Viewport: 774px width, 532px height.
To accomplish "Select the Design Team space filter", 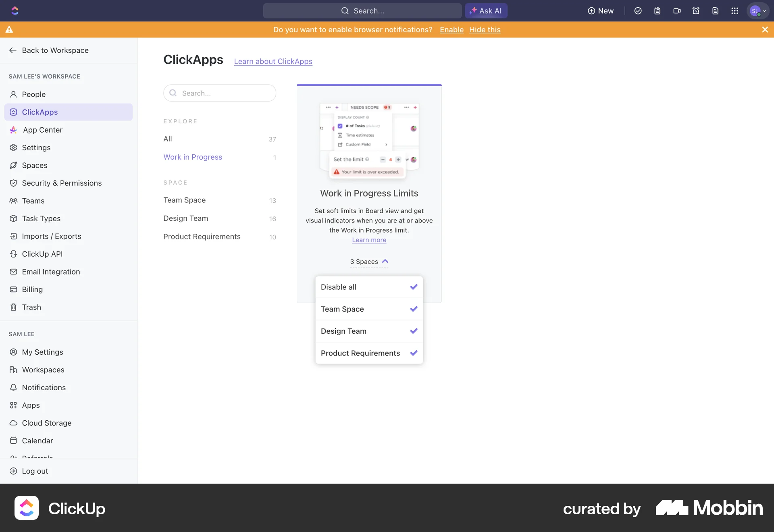I will point(186,218).
